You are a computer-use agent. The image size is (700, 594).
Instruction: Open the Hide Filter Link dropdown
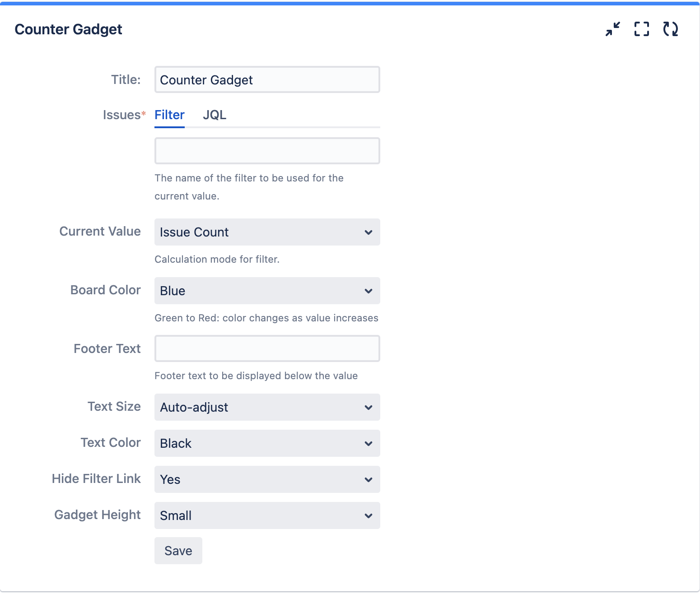click(267, 479)
